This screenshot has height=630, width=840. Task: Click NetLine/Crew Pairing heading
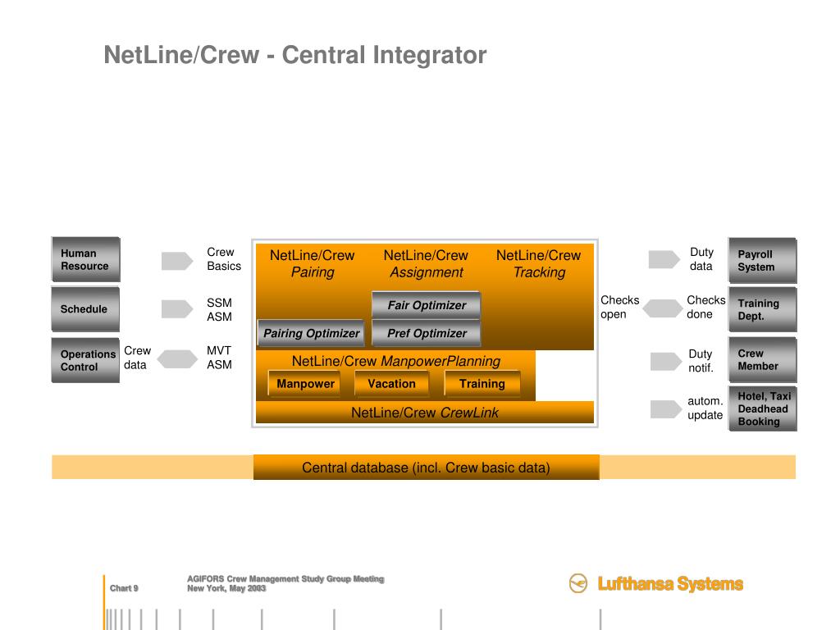tap(313, 263)
